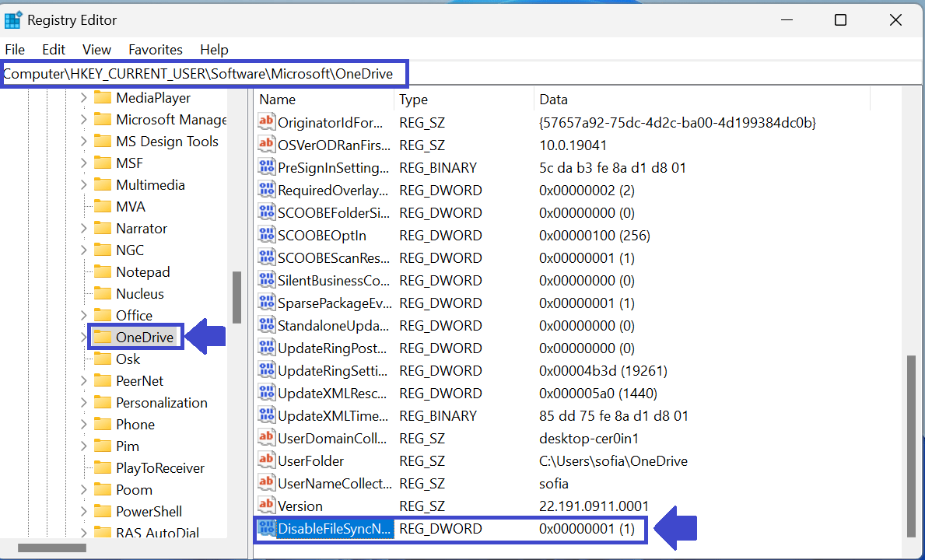Click the RequiredOverlay DWORD value icon

click(x=267, y=190)
